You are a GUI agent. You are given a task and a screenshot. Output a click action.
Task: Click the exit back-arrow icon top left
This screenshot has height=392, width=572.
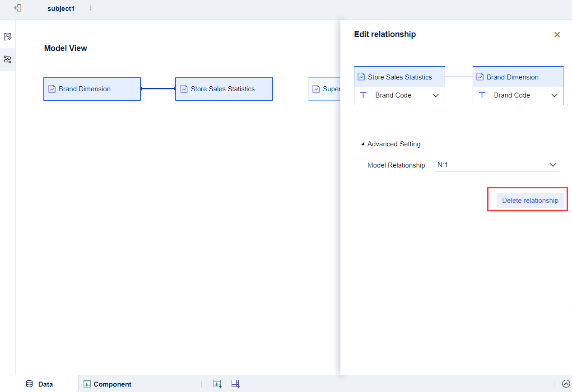point(18,9)
